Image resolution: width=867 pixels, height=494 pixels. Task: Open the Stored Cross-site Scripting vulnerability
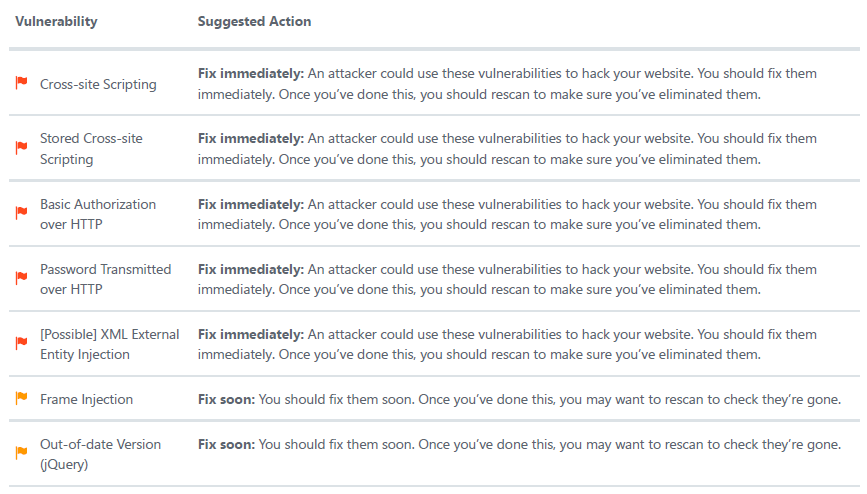pos(91,149)
